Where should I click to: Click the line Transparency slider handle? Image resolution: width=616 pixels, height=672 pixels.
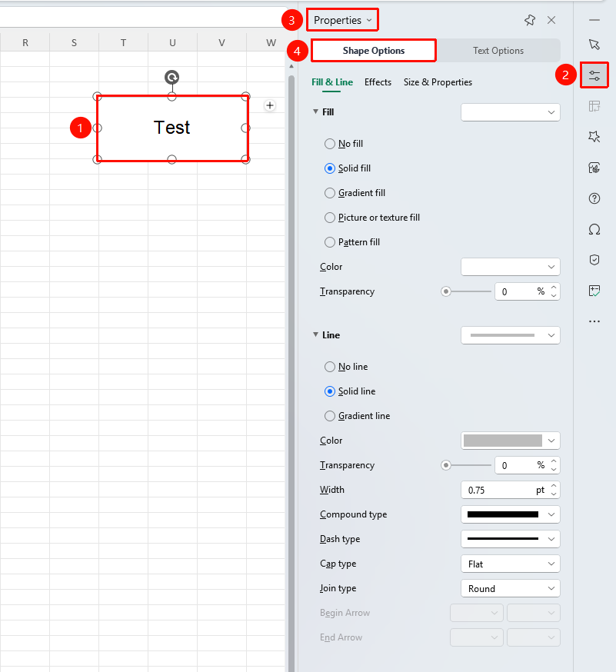coord(446,465)
